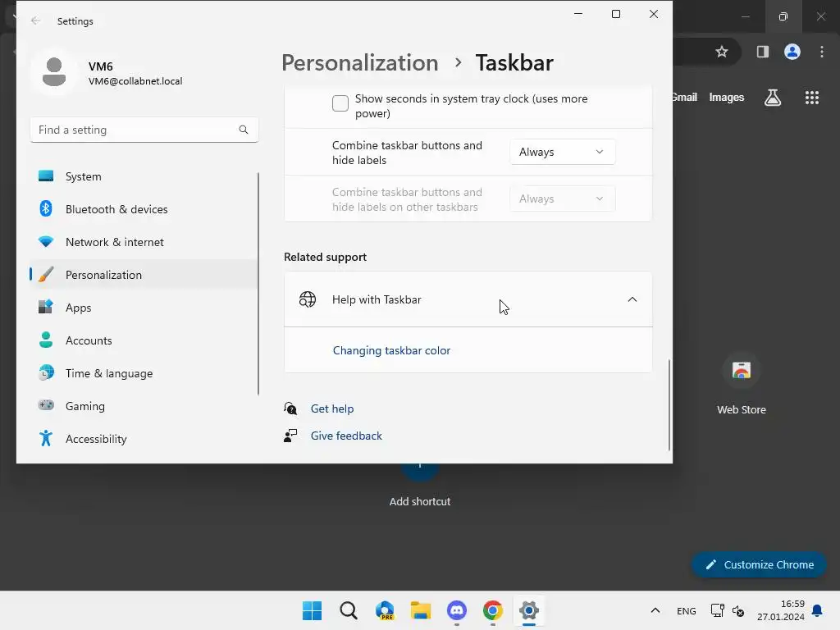Open Time & language settings

(144, 373)
